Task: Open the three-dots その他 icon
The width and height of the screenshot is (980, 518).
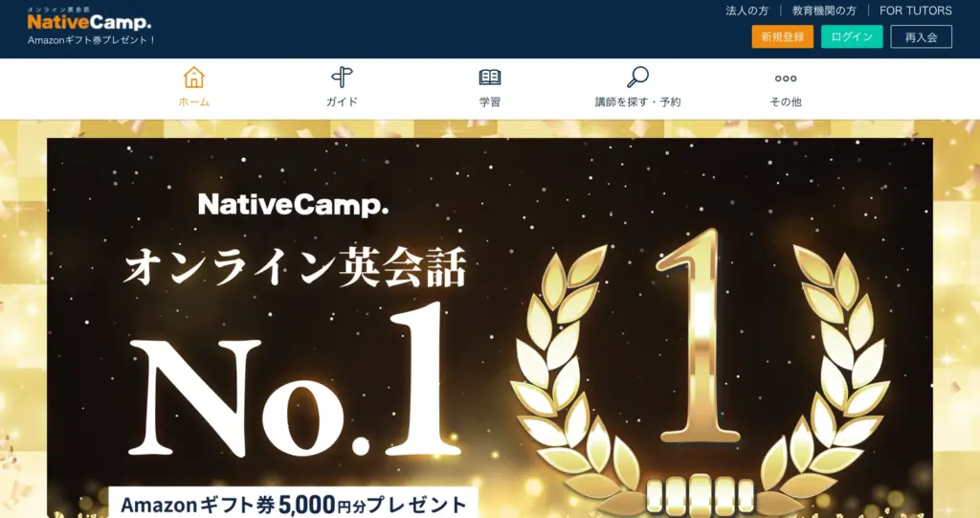Action: [x=786, y=79]
